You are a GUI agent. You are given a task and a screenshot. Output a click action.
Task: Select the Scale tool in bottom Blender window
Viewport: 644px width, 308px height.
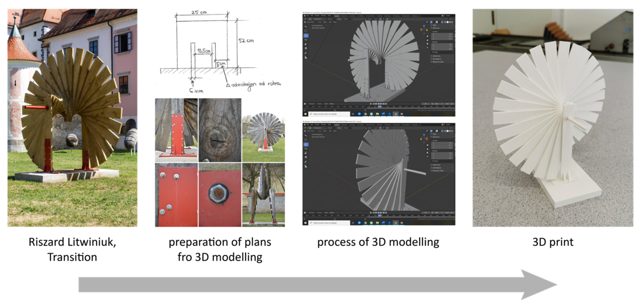(x=306, y=153)
